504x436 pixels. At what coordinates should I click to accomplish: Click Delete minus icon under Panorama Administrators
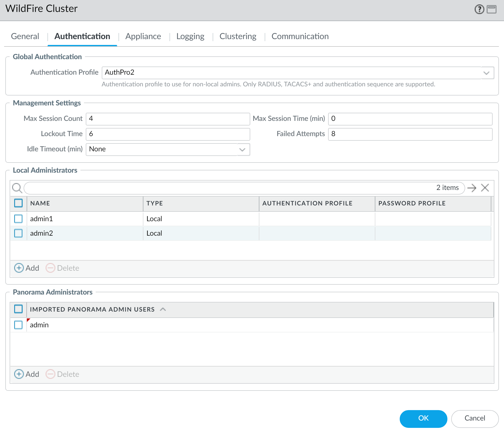pos(50,374)
